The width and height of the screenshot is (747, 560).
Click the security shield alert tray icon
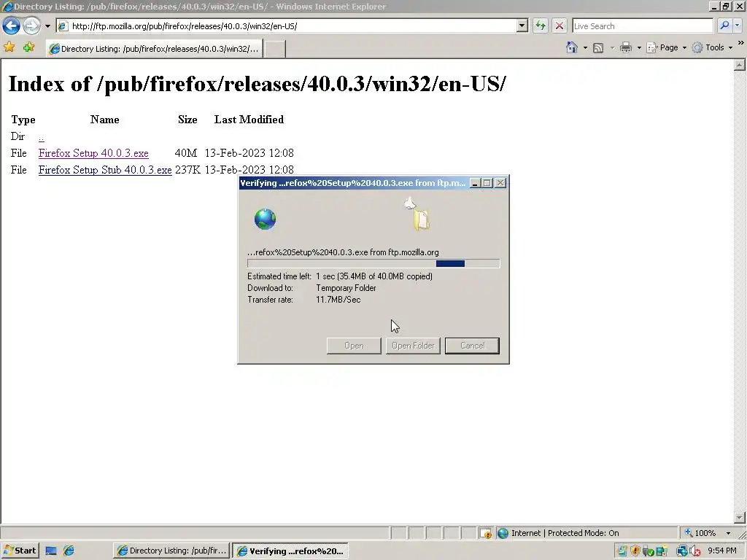(635, 551)
